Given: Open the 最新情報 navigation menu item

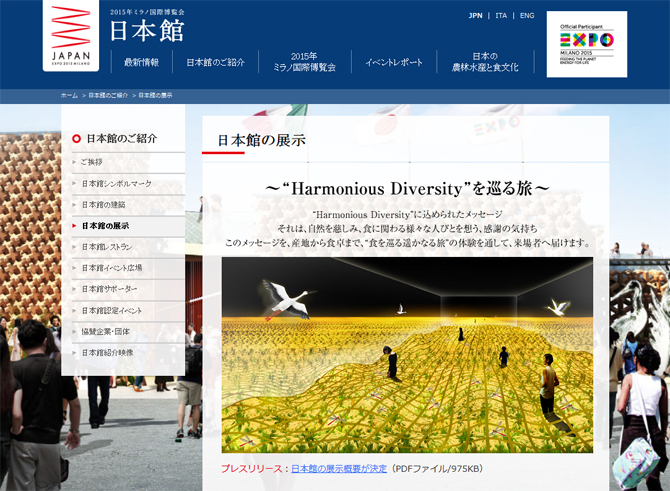Looking at the screenshot, I should click(x=141, y=62).
